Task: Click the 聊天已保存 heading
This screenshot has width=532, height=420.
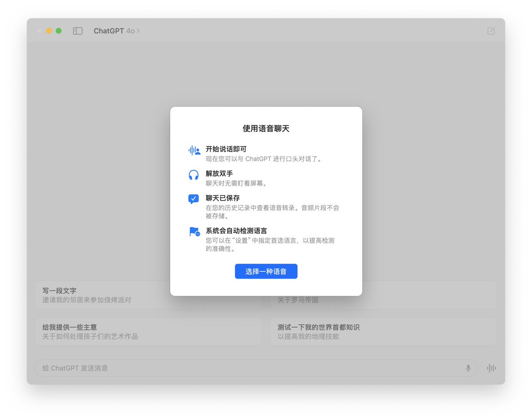Action: click(223, 198)
